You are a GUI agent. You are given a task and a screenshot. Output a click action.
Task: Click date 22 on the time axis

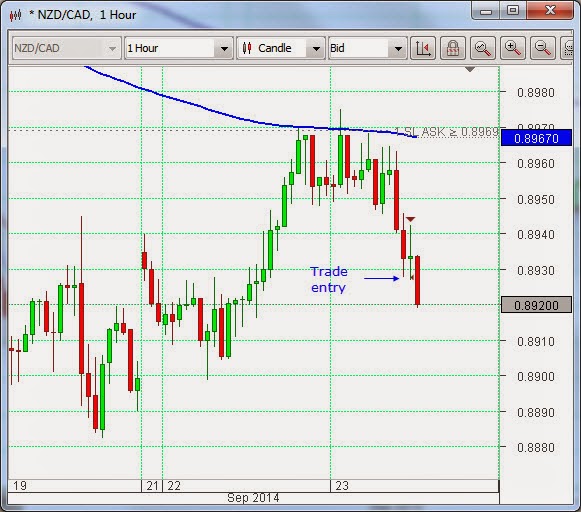click(174, 486)
